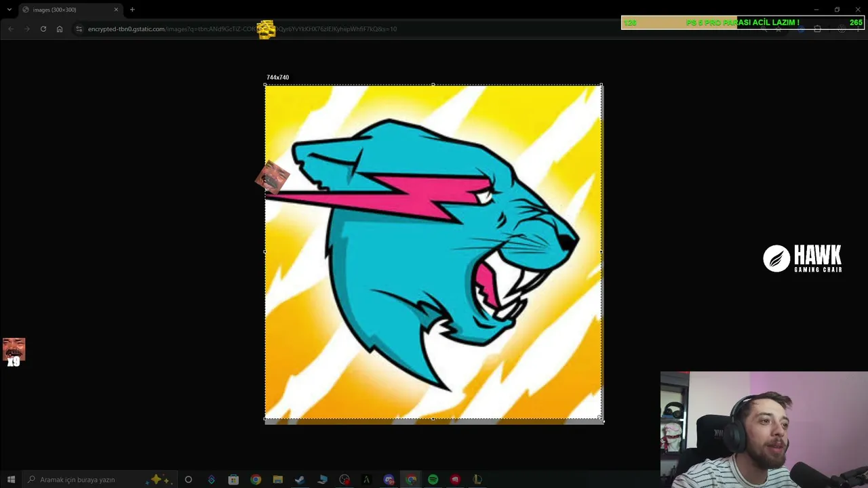Open the Chrome tab search dropdown arrow
Image resolution: width=868 pixels, height=488 pixels.
click(9, 9)
